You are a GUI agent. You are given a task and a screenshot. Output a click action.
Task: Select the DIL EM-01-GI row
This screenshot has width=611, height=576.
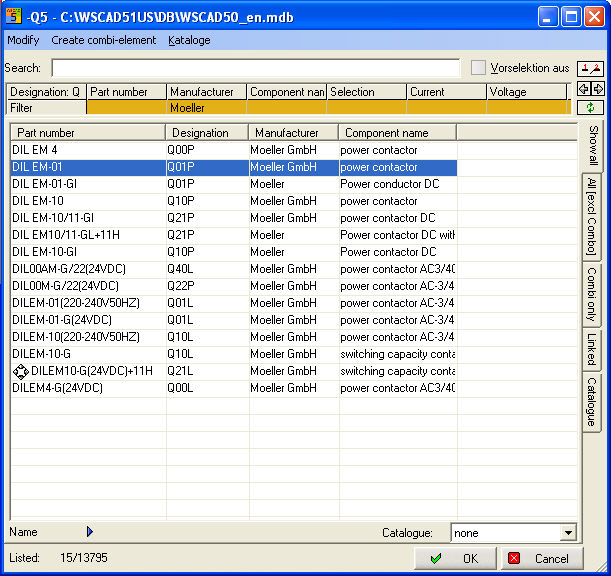pos(234,184)
